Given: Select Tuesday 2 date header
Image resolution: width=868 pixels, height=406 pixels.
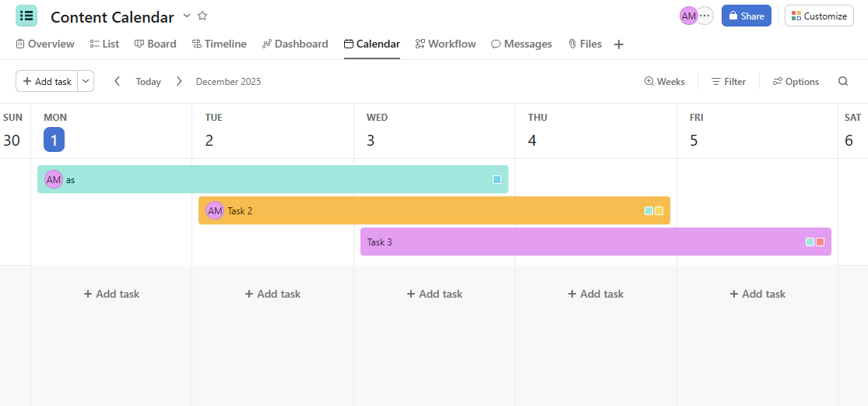Looking at the screenshot, I should (x=209, y=140).
